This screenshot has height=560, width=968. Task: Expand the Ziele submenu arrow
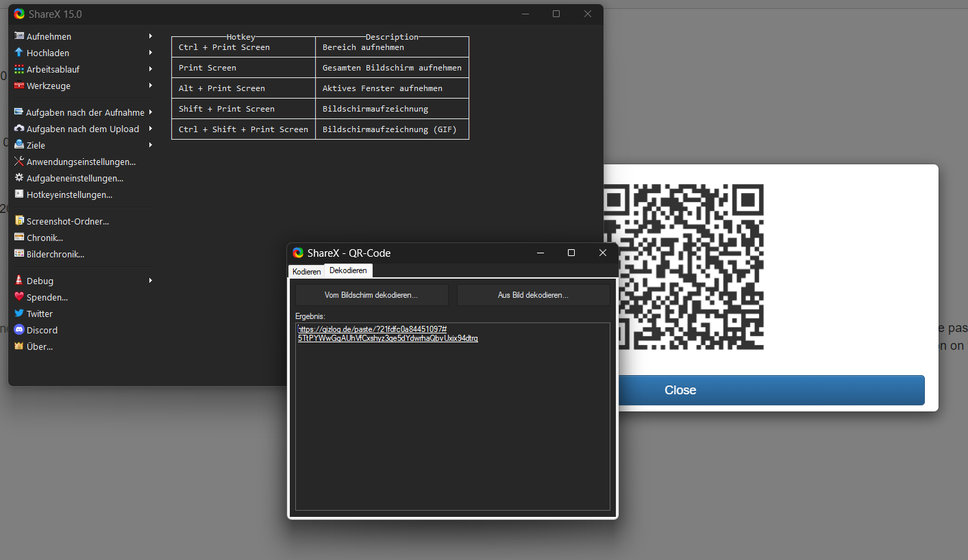[x=150, y=145]
